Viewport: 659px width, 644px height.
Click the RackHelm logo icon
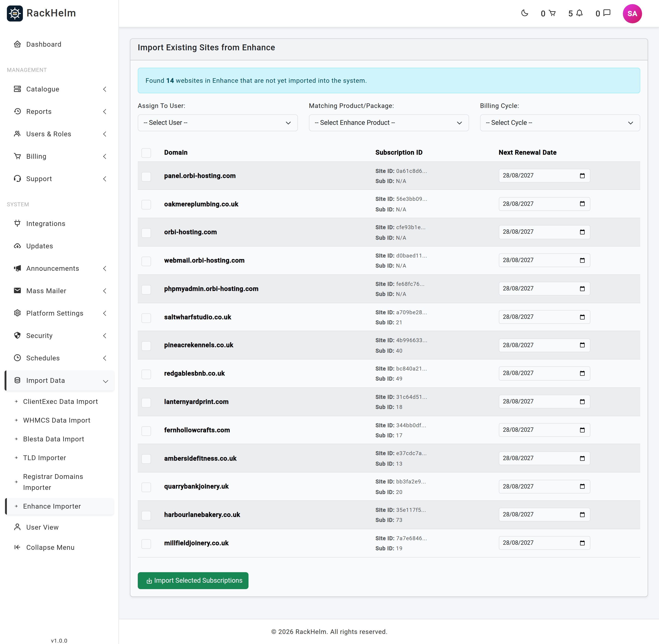pyautogui.click(x=15, y=13)
